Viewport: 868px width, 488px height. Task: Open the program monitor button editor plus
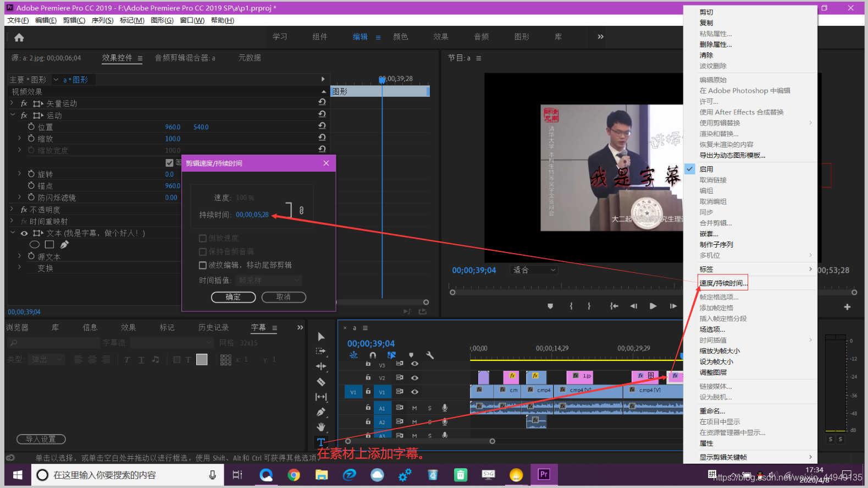[x=847, y=307]
